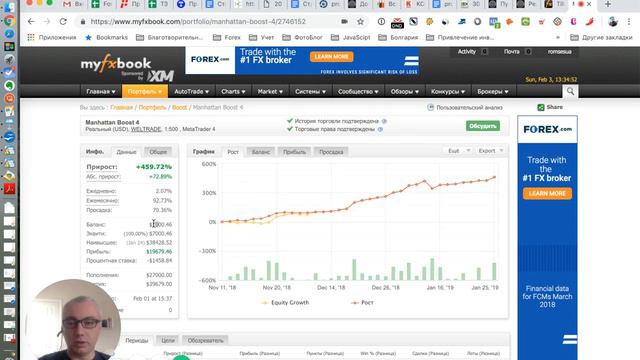The image size is (640, 360).
Task: Open the Цели tab
Action: (x=168, y=340)
